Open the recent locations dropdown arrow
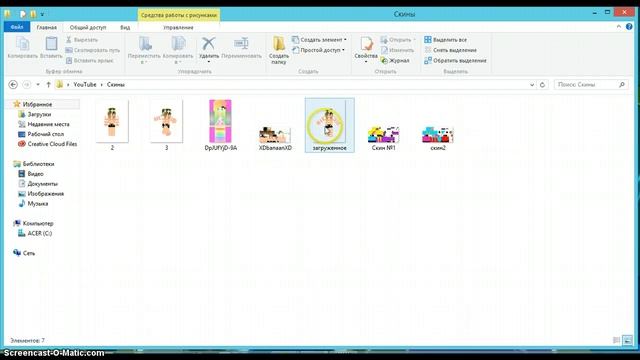This screenshot has height=360, width=640. click(x=38, y=84)
